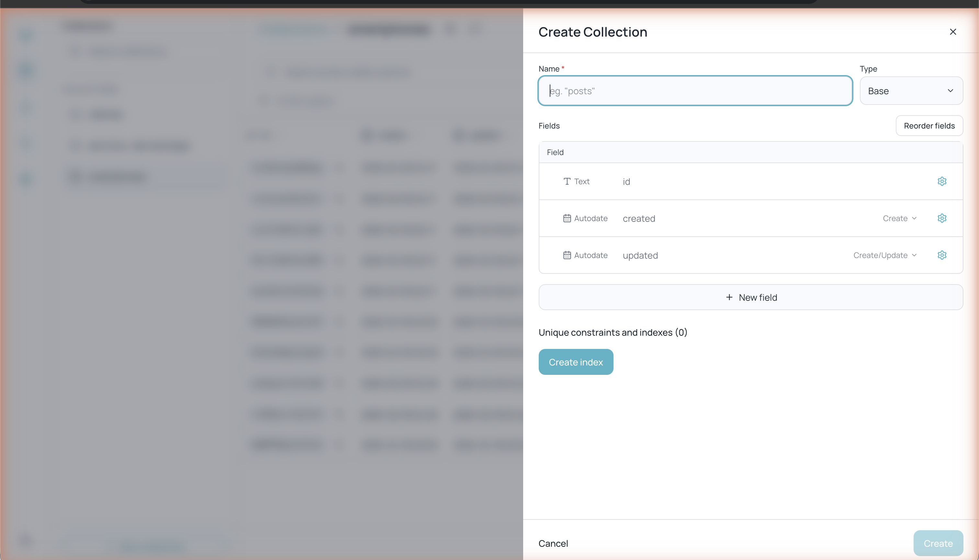Add a New field to the collection
The height and width of the screenshot is (560, 979).
(x=750, y=297)
